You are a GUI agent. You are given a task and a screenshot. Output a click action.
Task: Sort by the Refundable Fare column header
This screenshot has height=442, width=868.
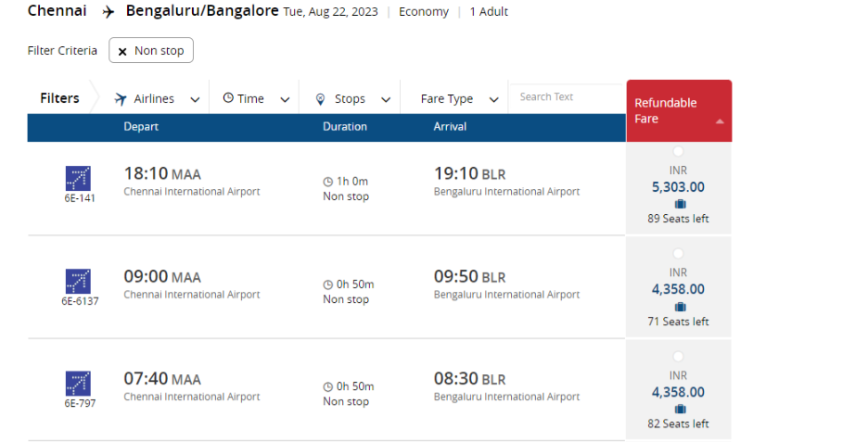(679, 110)
